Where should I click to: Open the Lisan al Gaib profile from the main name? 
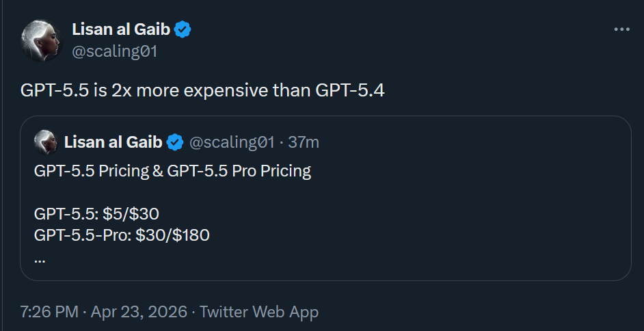pos(120,29)
